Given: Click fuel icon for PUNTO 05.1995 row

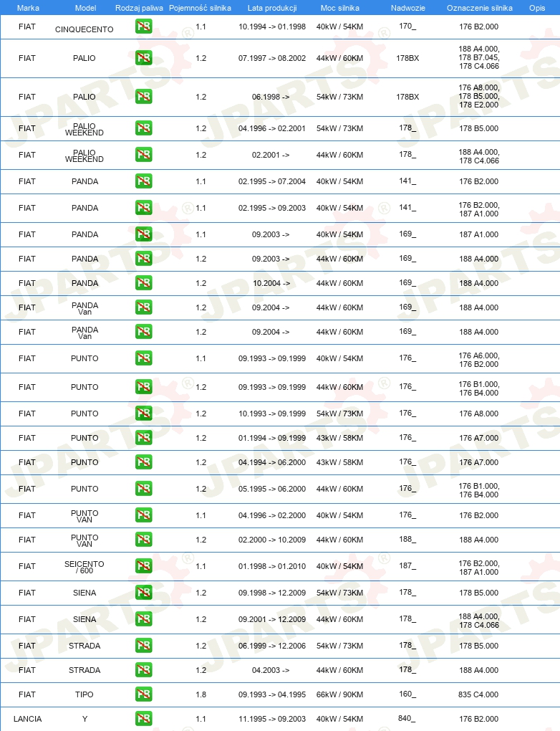Looking at the screenshot, I should 143,489.
